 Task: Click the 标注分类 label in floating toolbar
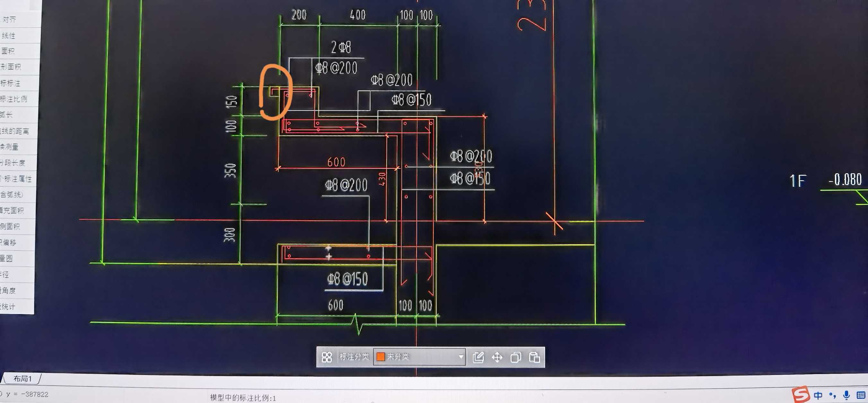coord(354,356)
